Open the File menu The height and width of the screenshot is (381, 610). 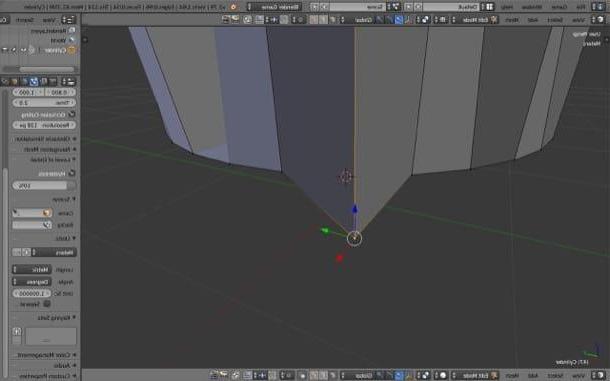581,7
